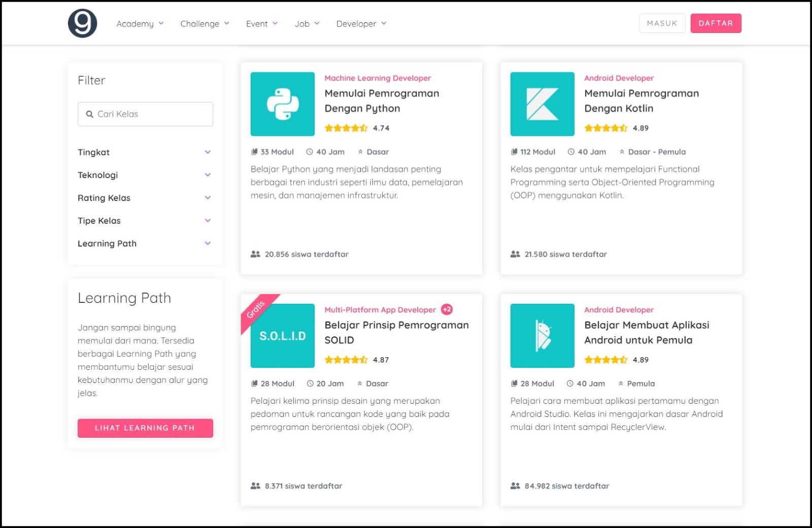This screenshot has height=528, width=812.
Task: Click the students icon beside 84.982 siswa terdaftar
Action: 515,485
